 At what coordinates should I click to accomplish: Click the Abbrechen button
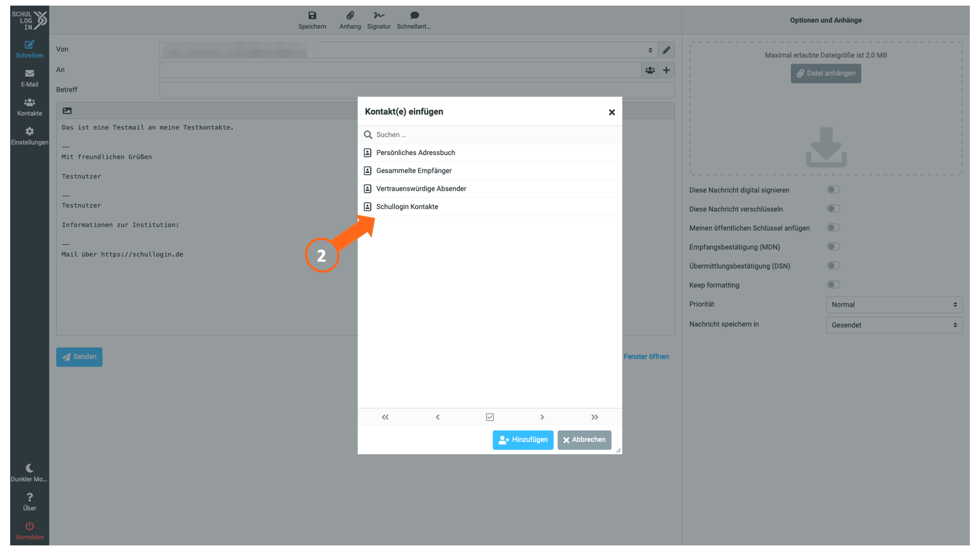pyautogui.click(x=584, y=440)
